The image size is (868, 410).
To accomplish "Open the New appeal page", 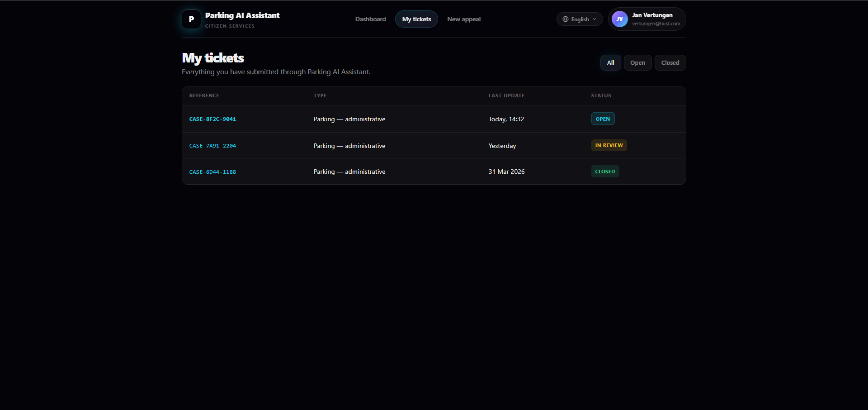I will pos(463,19).
